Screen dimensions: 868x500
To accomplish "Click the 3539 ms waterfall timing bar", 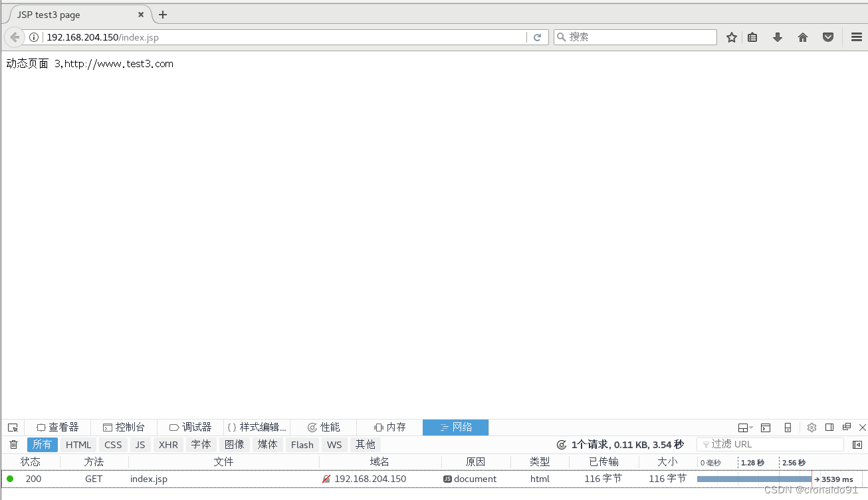I will click(754, 479).
